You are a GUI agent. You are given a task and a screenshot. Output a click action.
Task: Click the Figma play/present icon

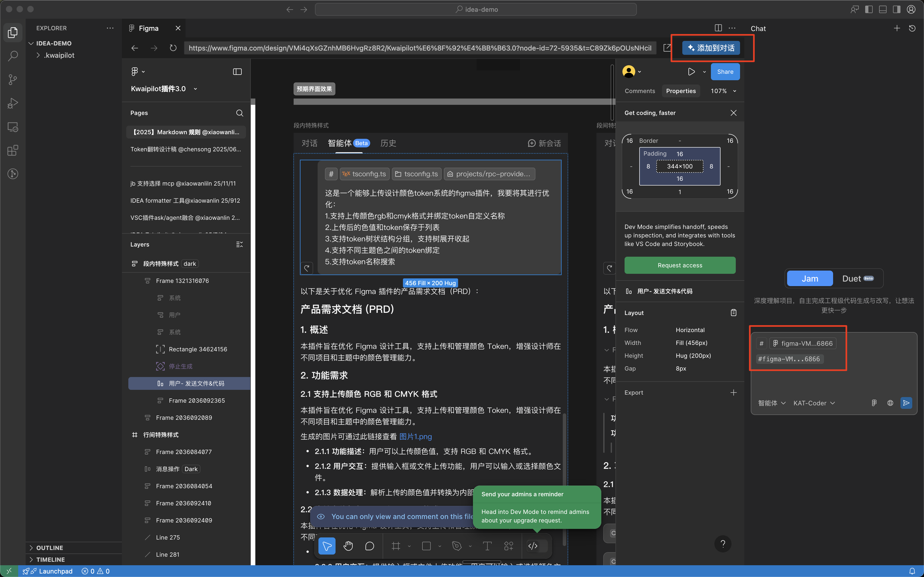point(691,72)
